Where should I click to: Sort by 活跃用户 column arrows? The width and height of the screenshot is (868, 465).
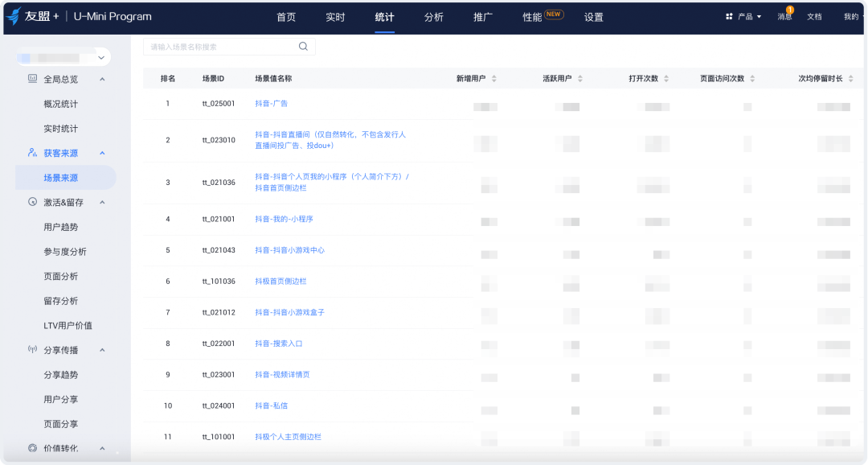click(580, 79)
